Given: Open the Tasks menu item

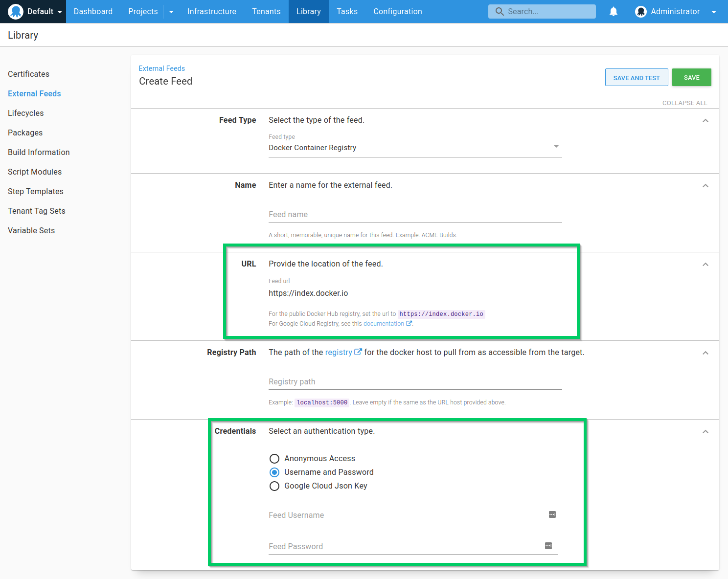Looking at the screenshot, I should [347, 11].
